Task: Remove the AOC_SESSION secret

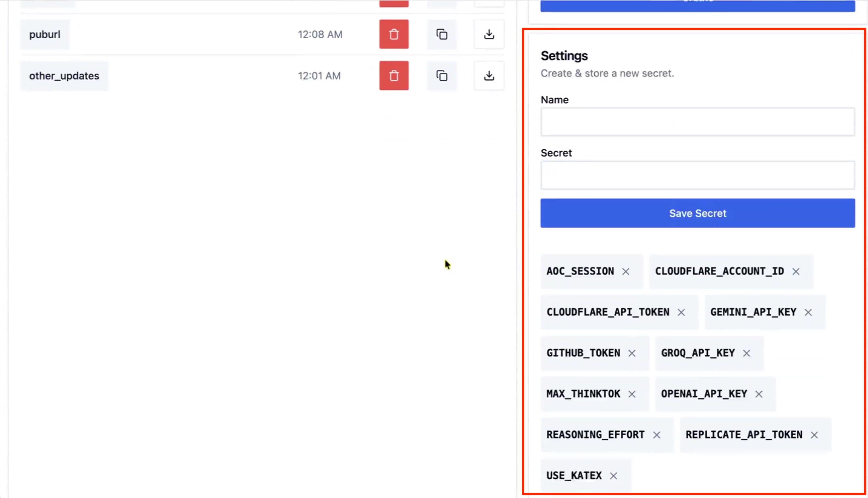Action: pos(626,272)
